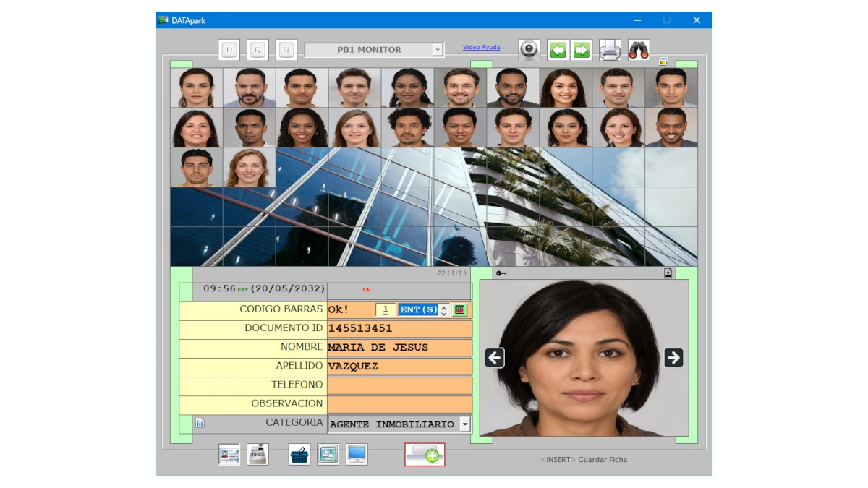
Task: Click the right arrow beside the photo
Action: [672, 358]
